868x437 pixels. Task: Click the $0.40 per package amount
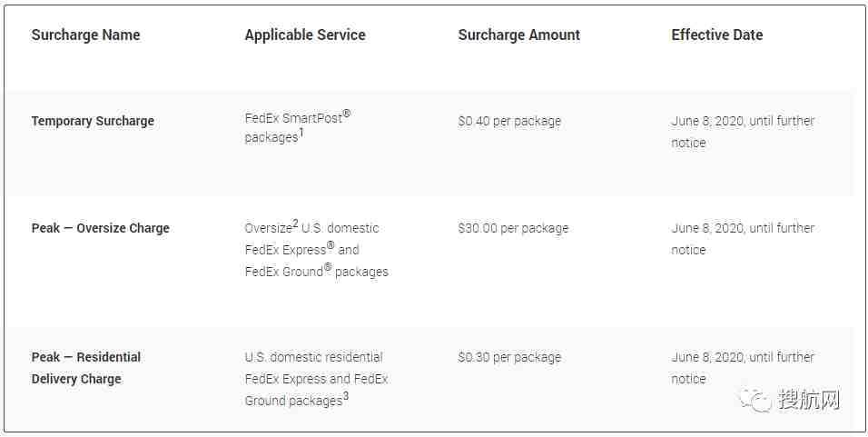coord(510,122)
